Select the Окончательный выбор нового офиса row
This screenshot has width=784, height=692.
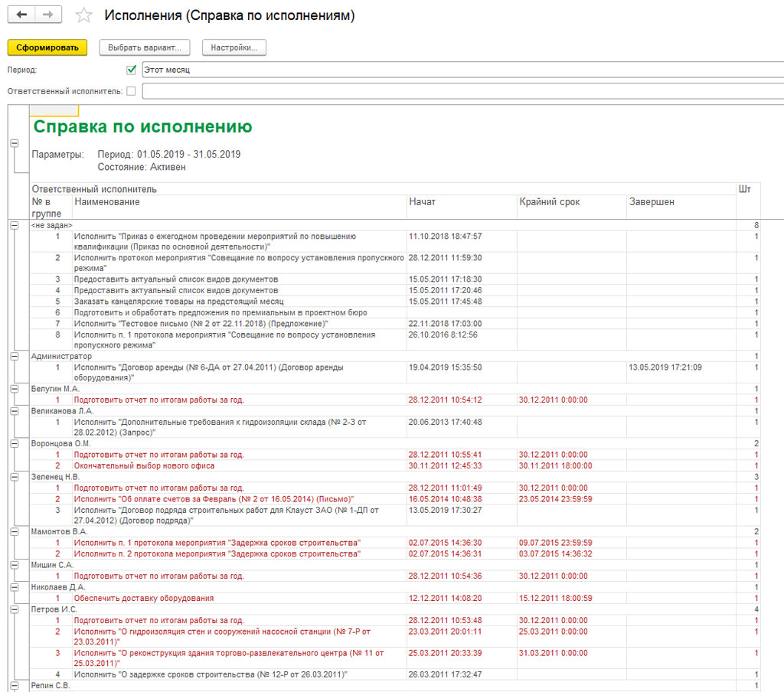point(144,465)
